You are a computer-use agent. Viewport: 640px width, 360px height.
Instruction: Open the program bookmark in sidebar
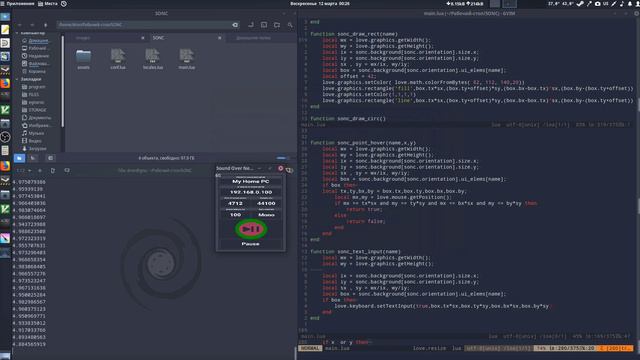coord(34,87)
